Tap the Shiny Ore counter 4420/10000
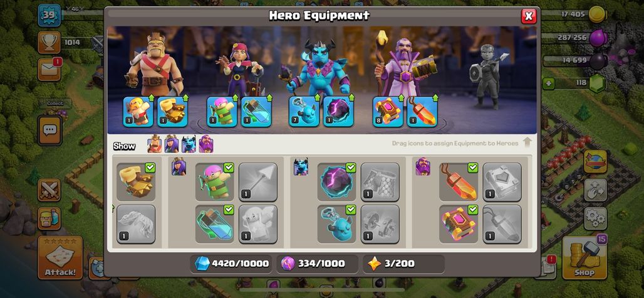644x298 pixels. click(232, 263)
